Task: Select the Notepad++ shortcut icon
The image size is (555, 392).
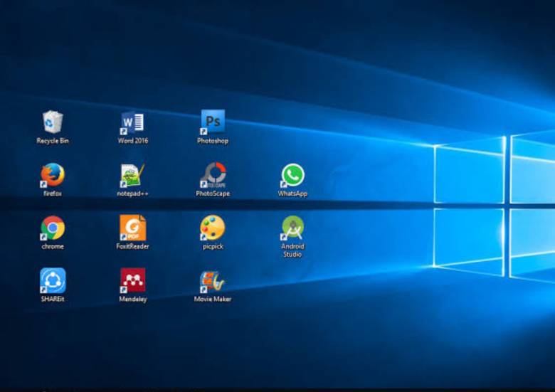Action: pos(132,175)
